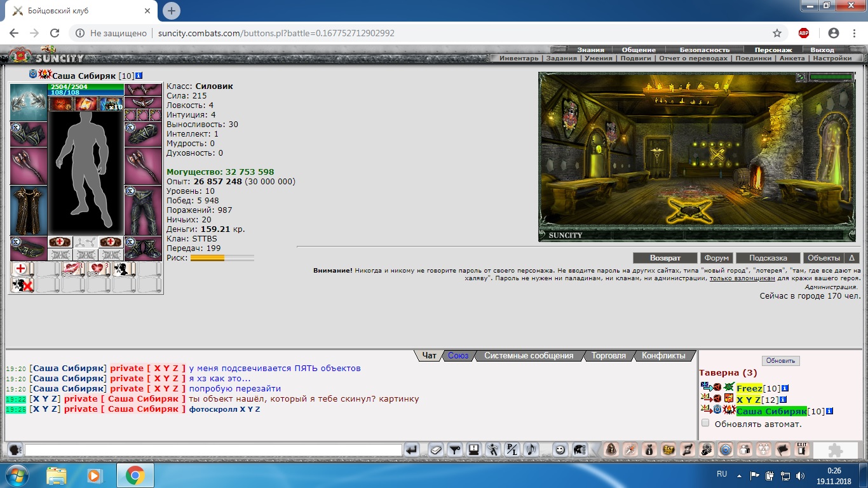Click the Freez player name in list
Image resolution: width=868 pixels, height=488 pixels.
point(749,388)
